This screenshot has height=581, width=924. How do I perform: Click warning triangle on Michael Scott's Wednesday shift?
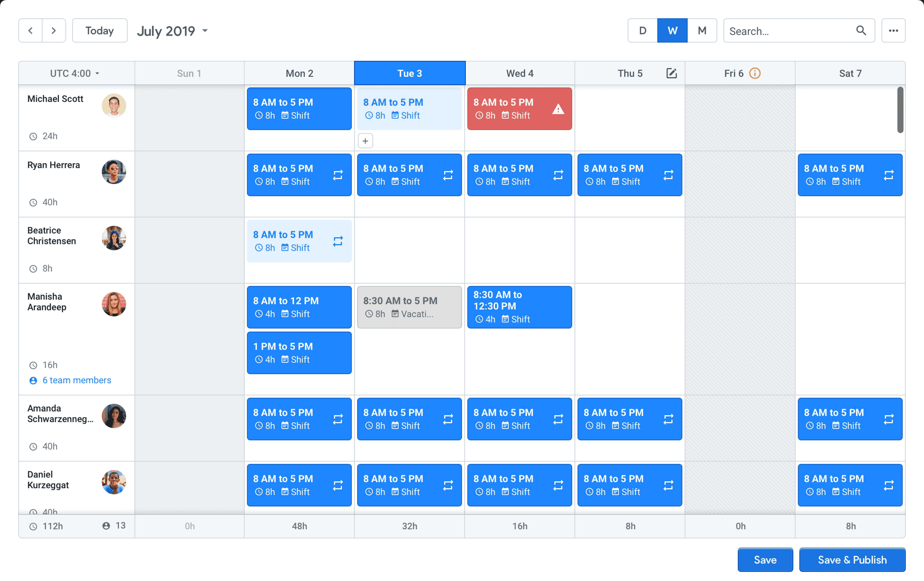click(558, 110)
